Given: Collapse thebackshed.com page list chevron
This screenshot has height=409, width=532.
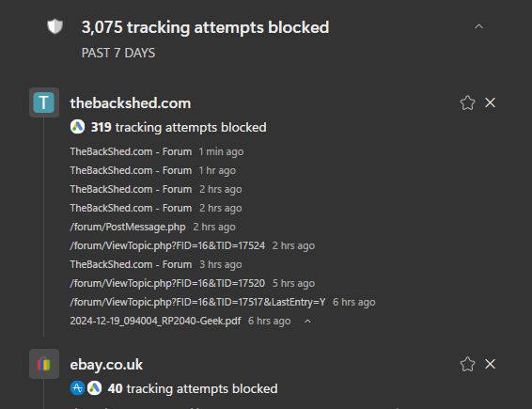Looking at the screenshot, I should [x=307, y=322].
